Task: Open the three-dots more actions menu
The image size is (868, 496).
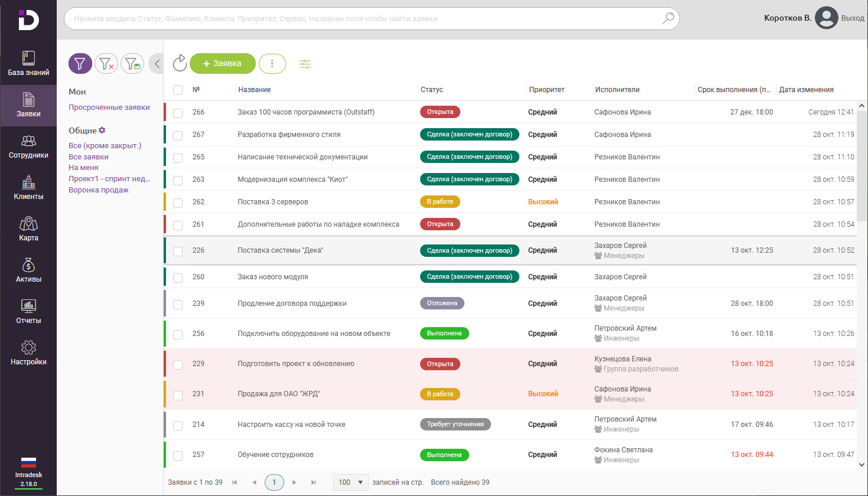Action: [x=272, y=64]
